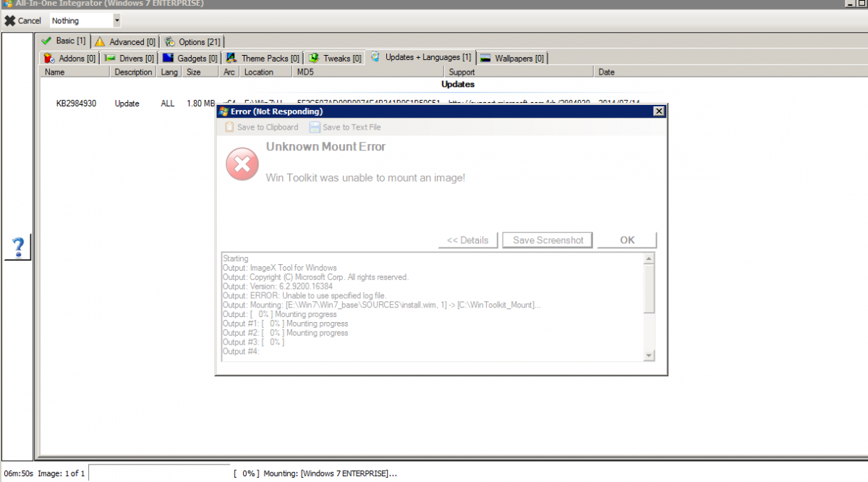Open the Tweaks [0] tab

tap(335, 58)
